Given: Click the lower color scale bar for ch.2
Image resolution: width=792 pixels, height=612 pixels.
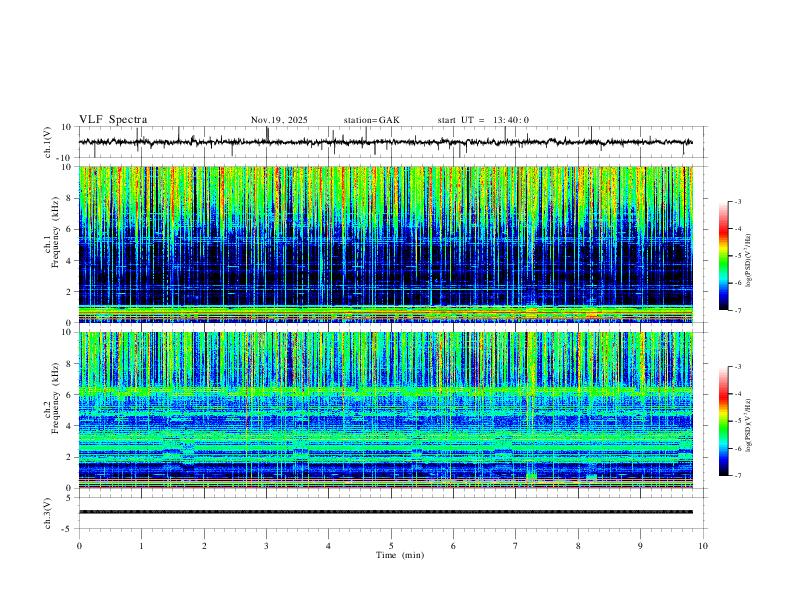Looking at the screenshot, I should click(x=723, y=421).
